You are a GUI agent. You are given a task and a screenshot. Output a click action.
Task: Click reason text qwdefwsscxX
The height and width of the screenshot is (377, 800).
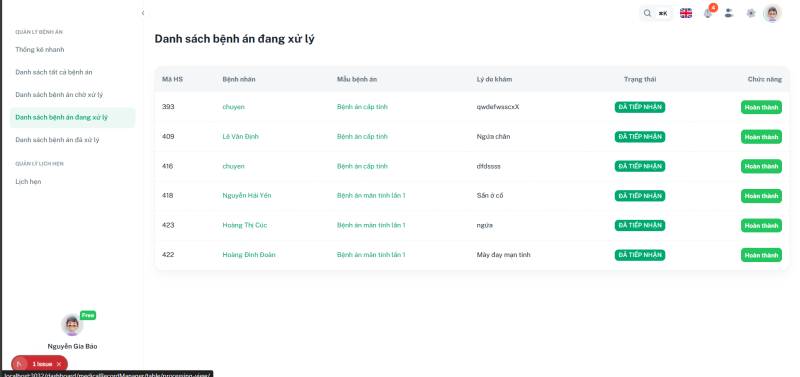(498, 107)
